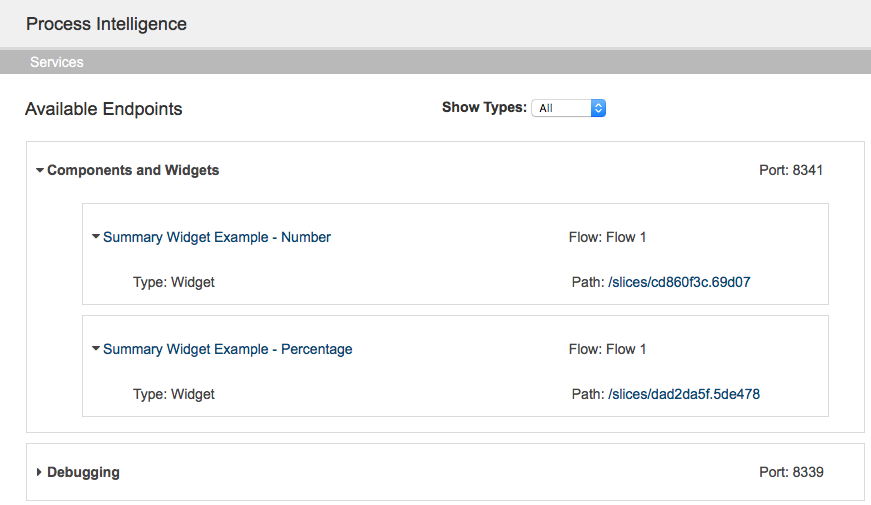Follow path /slices/dad2da5f.5de478
871x505 pixels.
(x=684, y=394)
